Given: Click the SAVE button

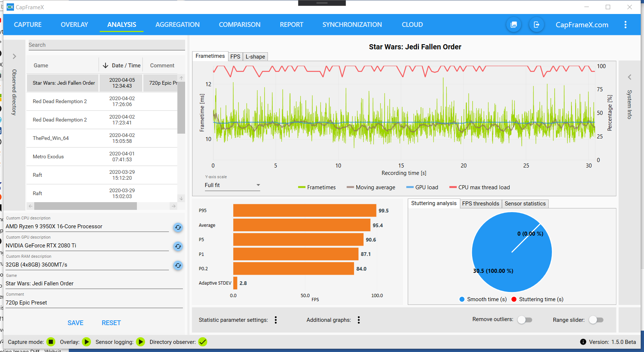Looking at the screenshot, I should click(75, 323).
